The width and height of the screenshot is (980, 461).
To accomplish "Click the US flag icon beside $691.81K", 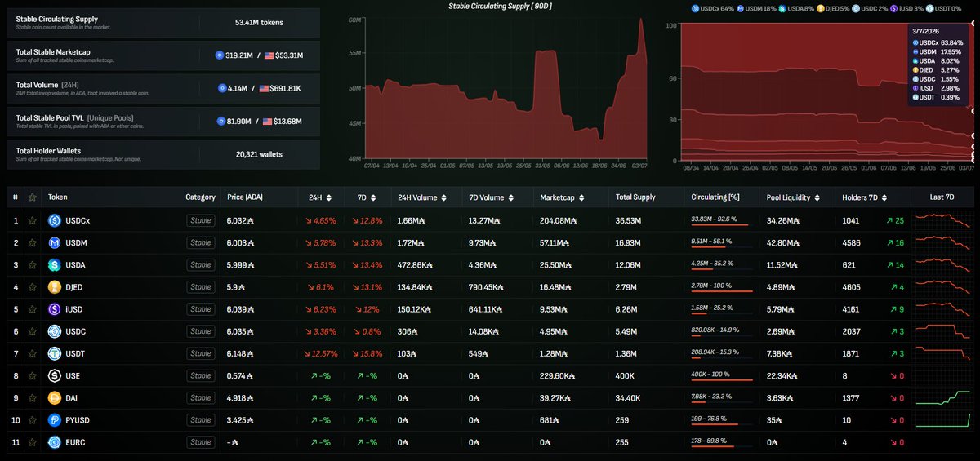I will [x=264, y=88].
